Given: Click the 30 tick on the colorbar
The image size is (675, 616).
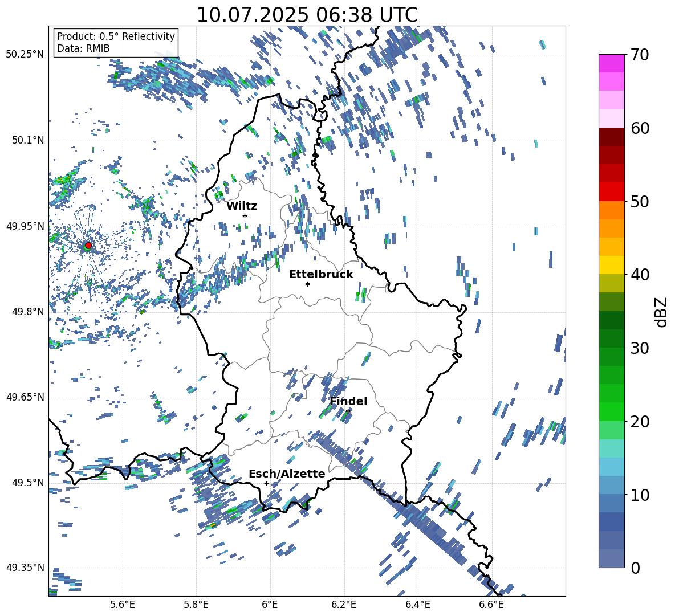Looking at the screenshot, I should tap(640, 348).
